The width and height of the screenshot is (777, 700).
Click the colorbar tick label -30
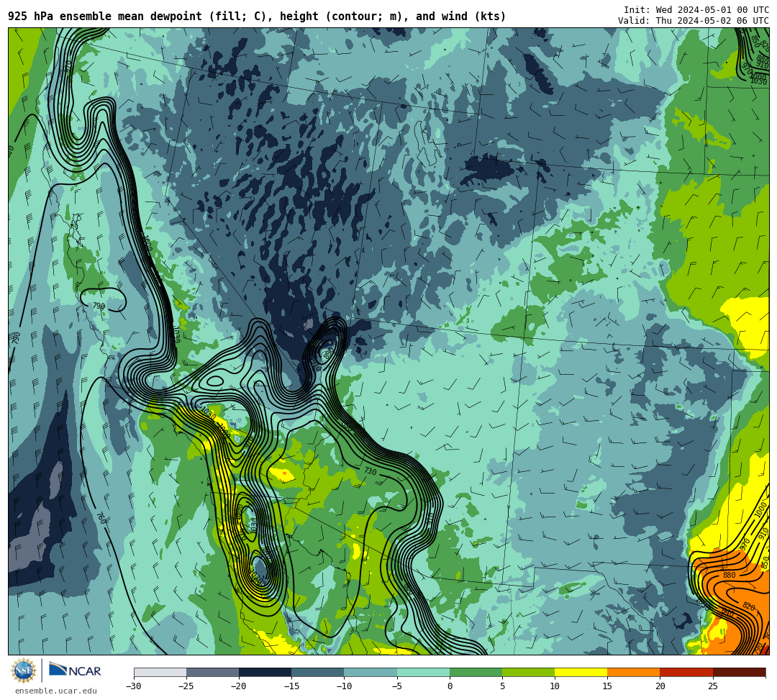(134, 686)
